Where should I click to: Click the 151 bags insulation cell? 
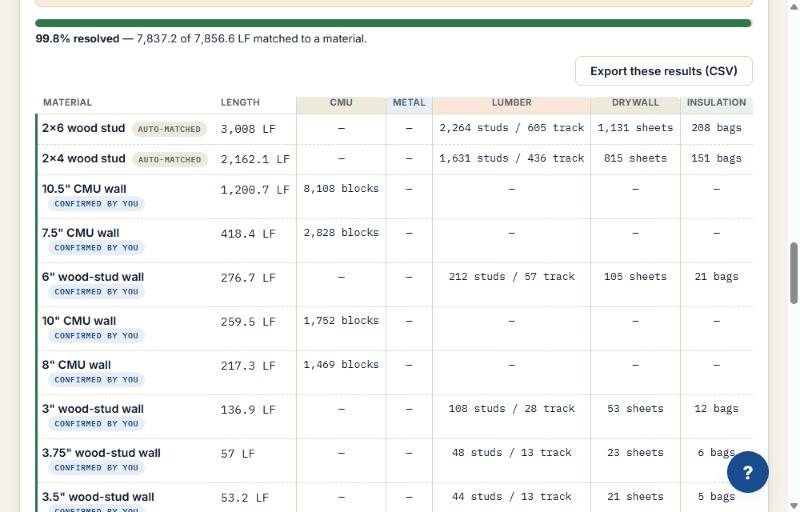pos(716,158)
